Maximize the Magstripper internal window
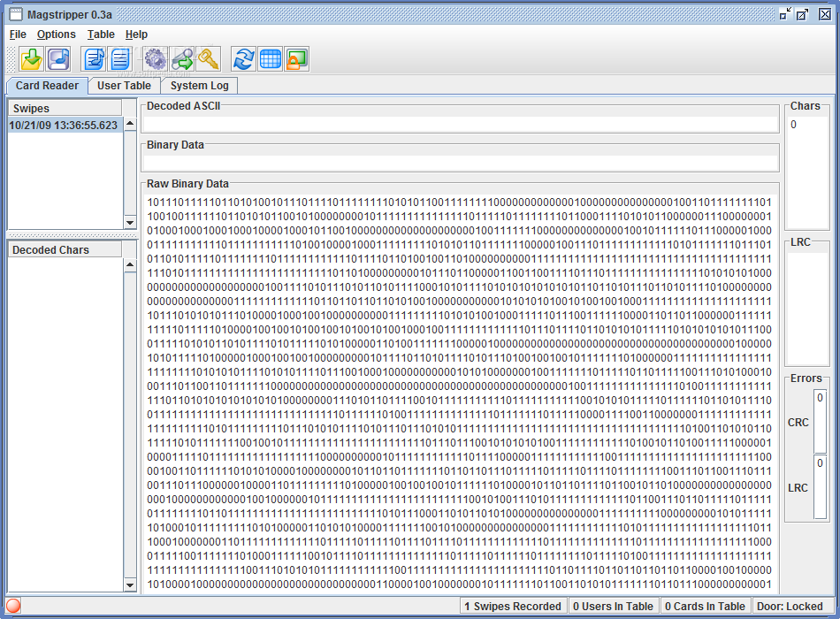 coord(802,14)
